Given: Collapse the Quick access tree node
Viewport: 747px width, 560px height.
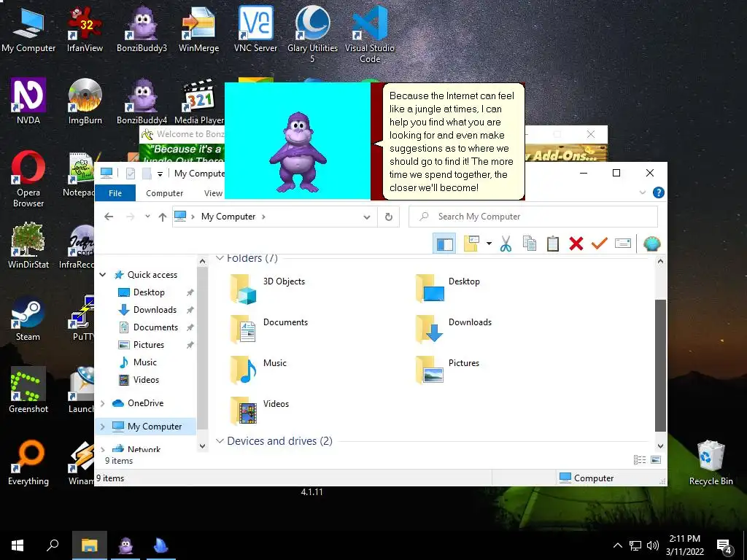Looking at the screenshot, I should coord(102,275).
